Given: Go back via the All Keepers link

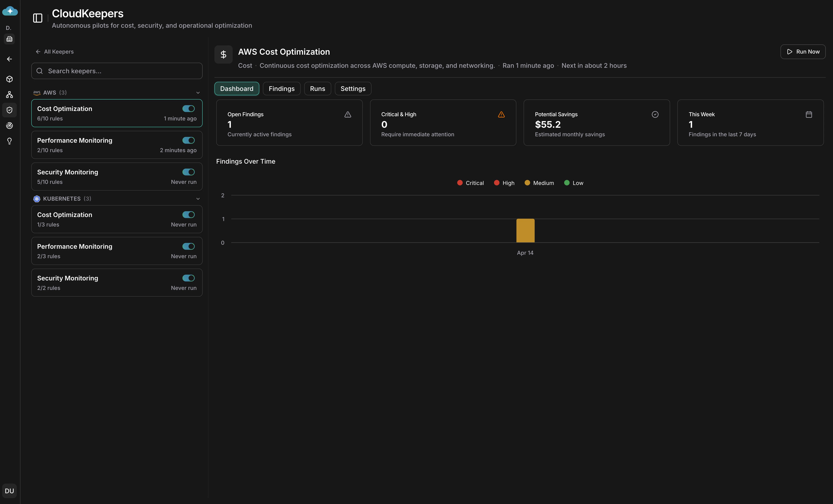Looking at the screenshot, I should pos(55,52).
